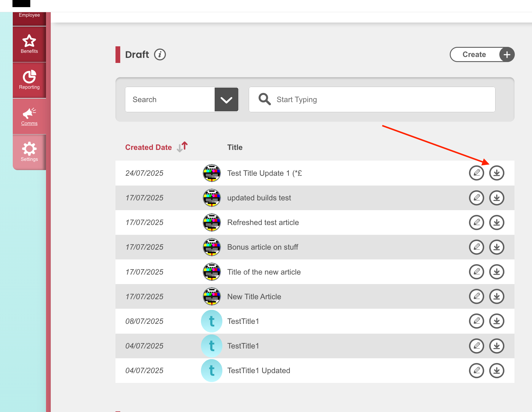The image size is (532, 412).
Task: Open Settings from the sidebar
Action: 29,152
